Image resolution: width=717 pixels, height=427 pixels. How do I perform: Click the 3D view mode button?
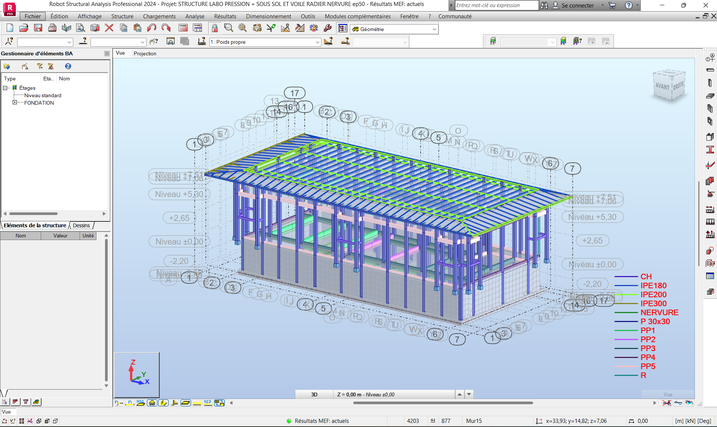click(x=313, y=394)
